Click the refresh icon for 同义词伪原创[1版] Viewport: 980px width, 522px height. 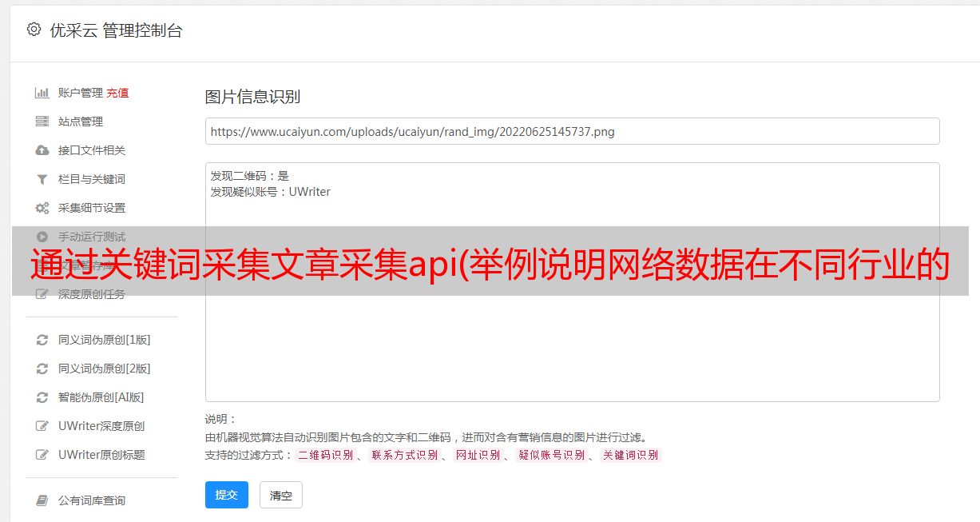click(42, 340)
